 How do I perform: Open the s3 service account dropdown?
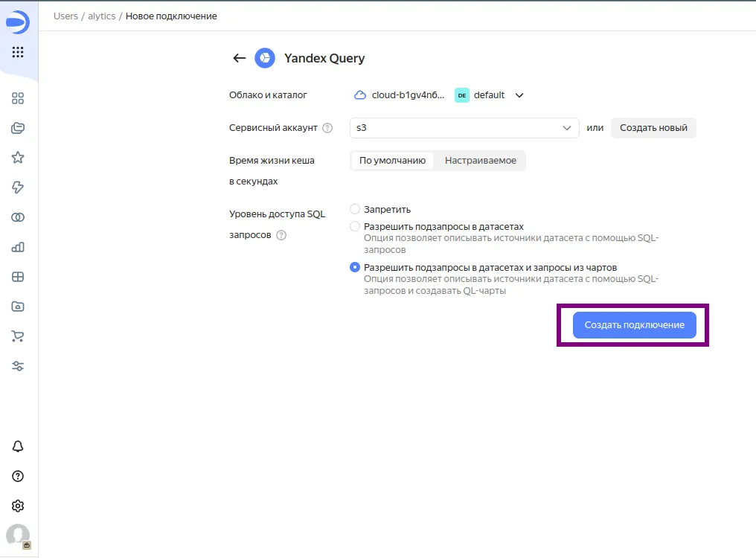click(x=464, y=128)
